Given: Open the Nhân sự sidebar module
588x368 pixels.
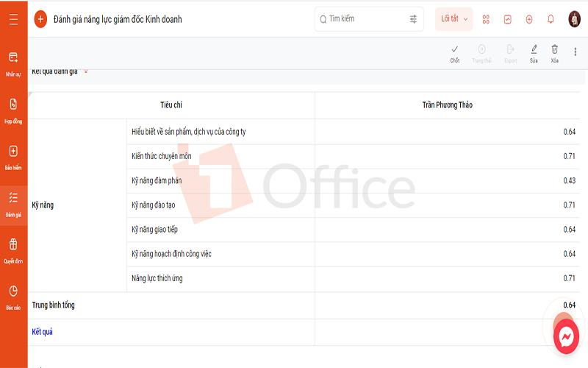Looking at the screenshot, I should [x=13, y=64].
